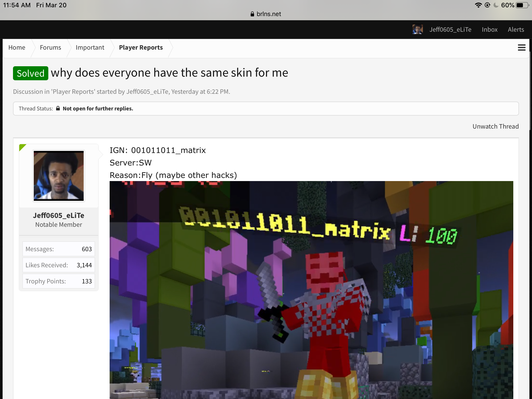This screenshot has width=532, height=399.
Task: Click the padlock icon in address bar
Action: (x=252, y=14)
